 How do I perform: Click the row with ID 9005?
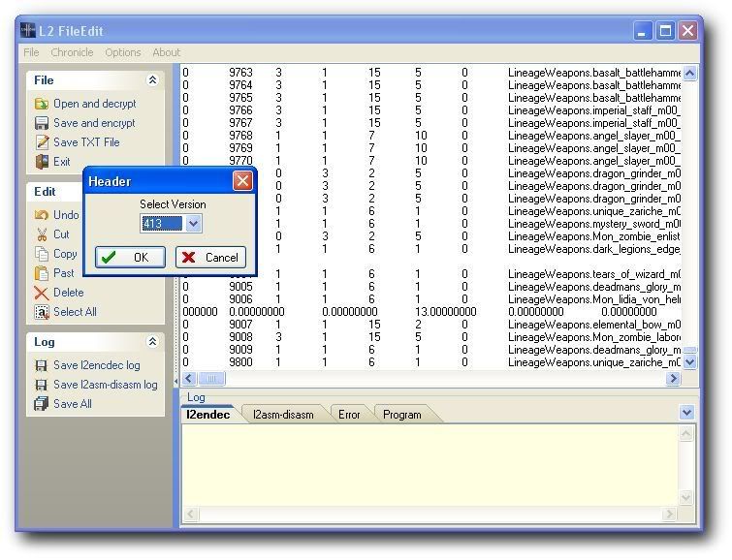tap(431, 287)
